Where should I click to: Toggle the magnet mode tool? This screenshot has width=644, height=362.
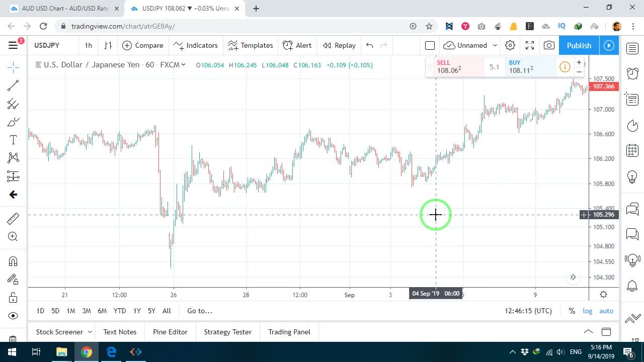(x=13, y=261)
